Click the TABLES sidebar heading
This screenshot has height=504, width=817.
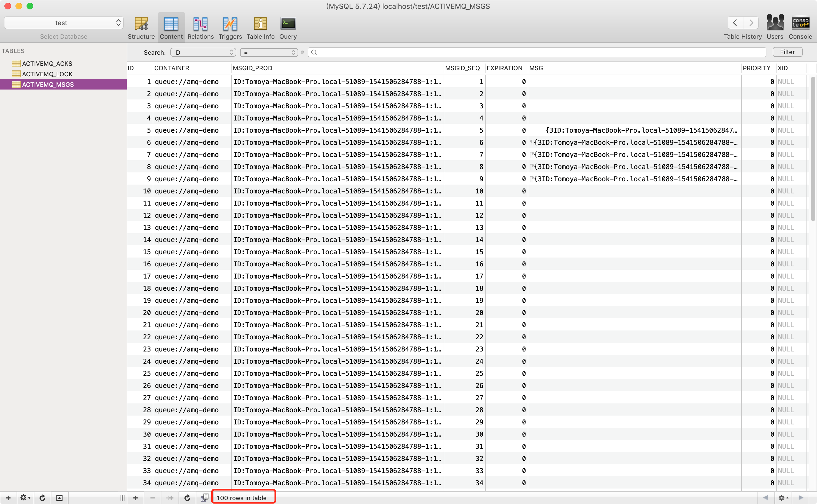13,51
